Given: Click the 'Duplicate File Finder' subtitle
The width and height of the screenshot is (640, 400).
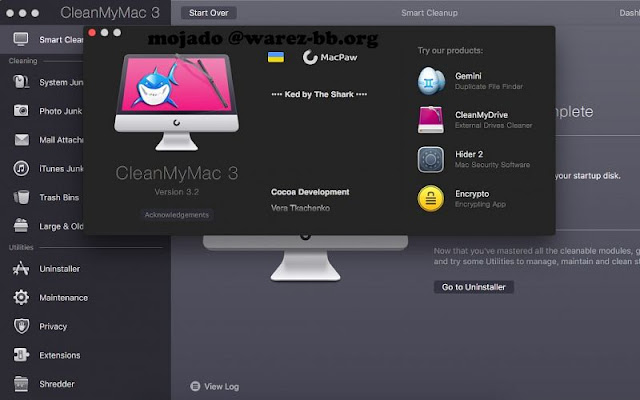Looking at the screenshot, I should point(489,87).
